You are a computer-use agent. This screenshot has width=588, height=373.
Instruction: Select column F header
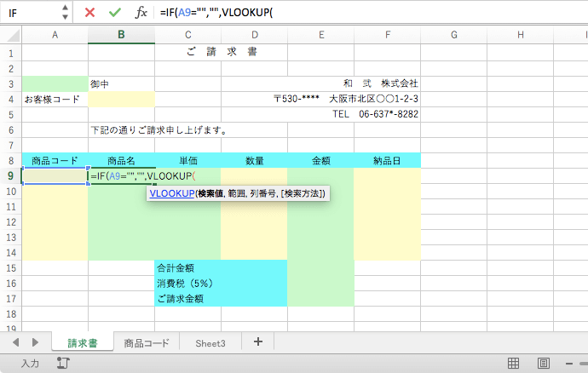(x=388, y=35)
